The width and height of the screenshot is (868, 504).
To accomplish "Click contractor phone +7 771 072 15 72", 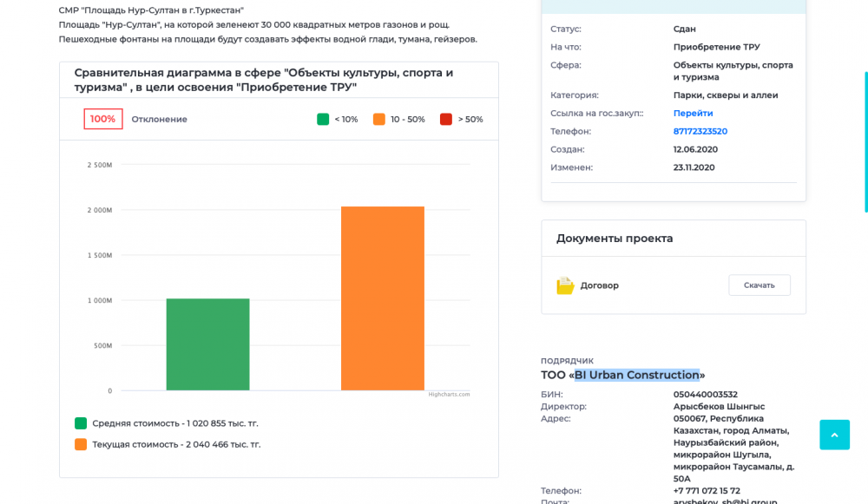I will tap(707, 491).
